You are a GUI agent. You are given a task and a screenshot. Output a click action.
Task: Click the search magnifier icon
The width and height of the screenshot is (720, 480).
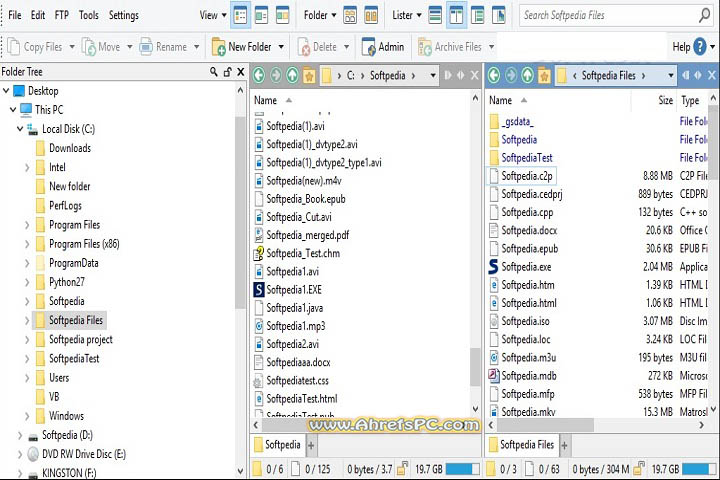tap(704, 15)
